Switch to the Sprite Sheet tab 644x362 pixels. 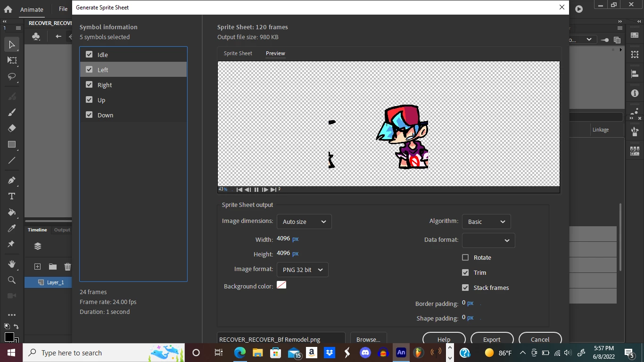pyautogui.click(x=238, y=53)
